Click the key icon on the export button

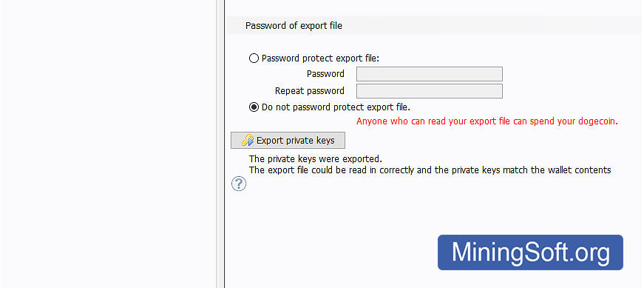tap(248, 141)
